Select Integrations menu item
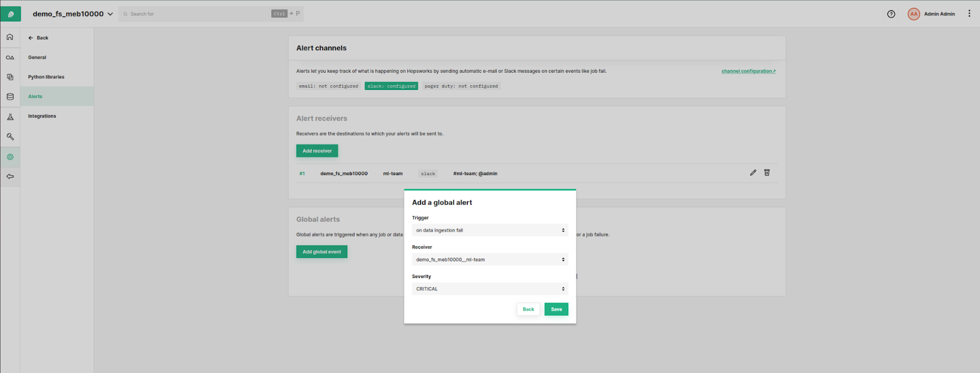Screen dimensions: 980x373 click(42, 116)
